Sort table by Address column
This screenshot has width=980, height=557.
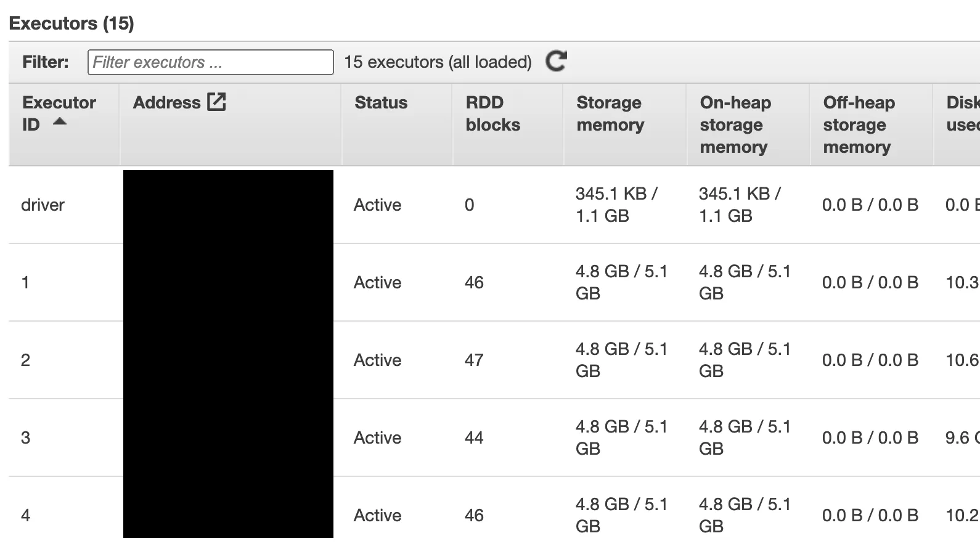point(166,102)
